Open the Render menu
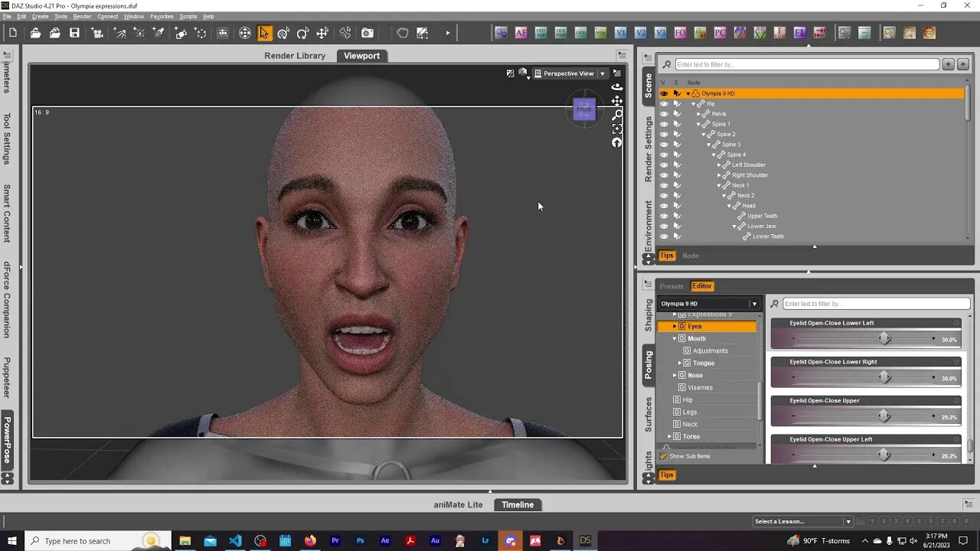The width and height of the screenshot is (980, 551). 82,16
